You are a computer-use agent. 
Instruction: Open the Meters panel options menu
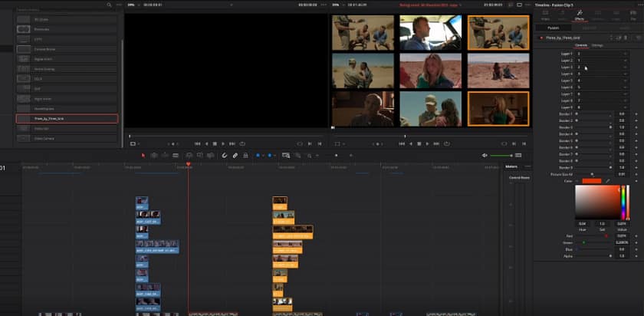(x=527, y=166)
